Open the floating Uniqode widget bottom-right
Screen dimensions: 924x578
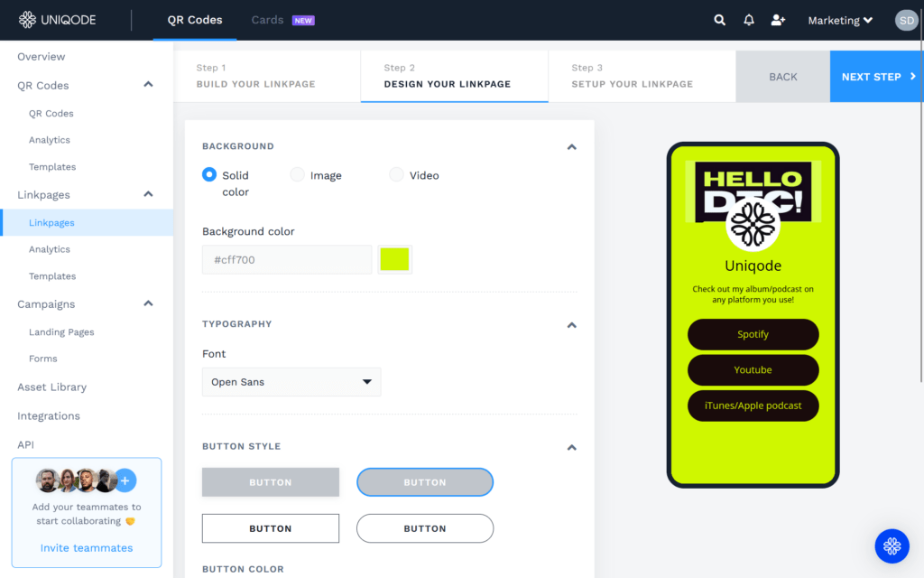892,545
